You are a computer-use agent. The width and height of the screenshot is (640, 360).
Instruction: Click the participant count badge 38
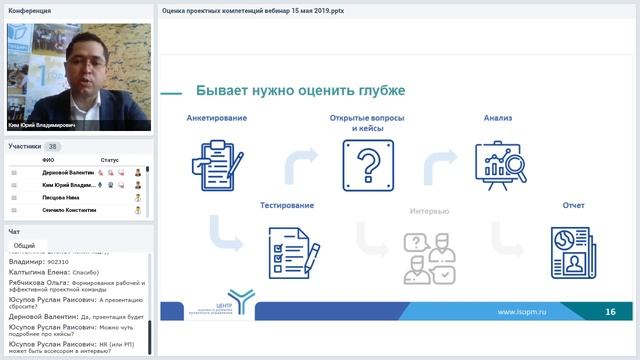point(52,146)
